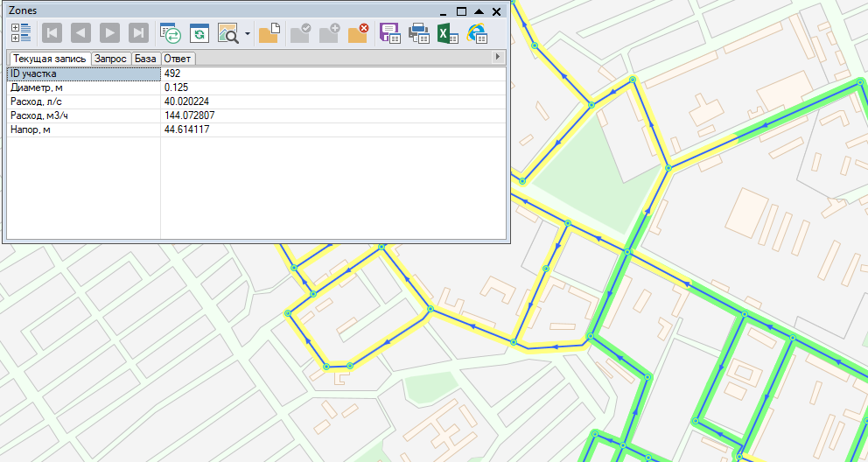Go to the first record
The height and width of the screenshot is (462, 868).
(52, 34)
